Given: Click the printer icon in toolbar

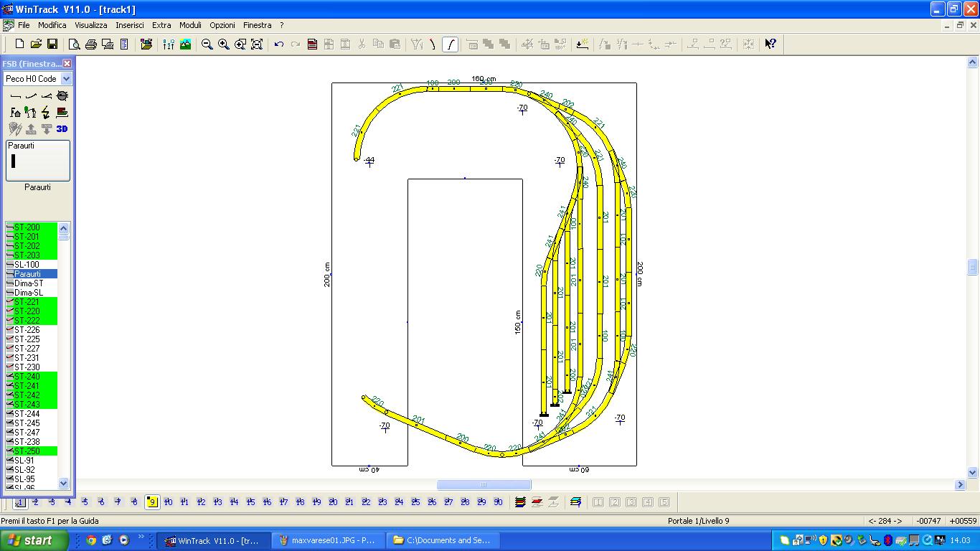Looking at the screenshot, I should tap(91, 44).
